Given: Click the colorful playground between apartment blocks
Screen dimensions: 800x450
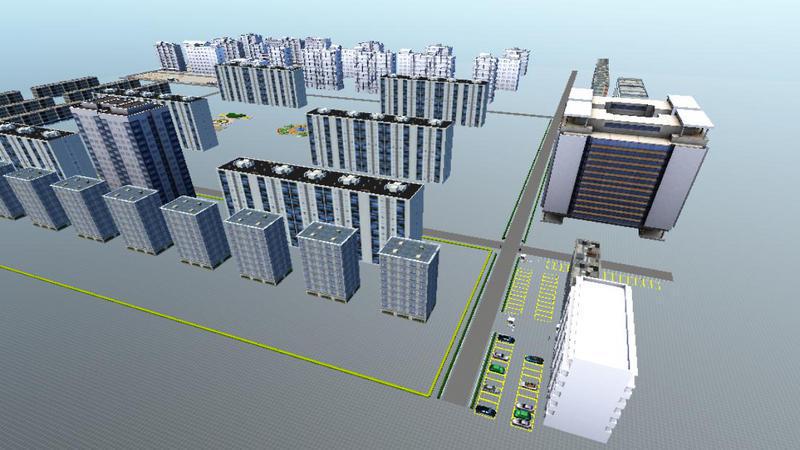Looking at the screenshot, I should (292, 129).
